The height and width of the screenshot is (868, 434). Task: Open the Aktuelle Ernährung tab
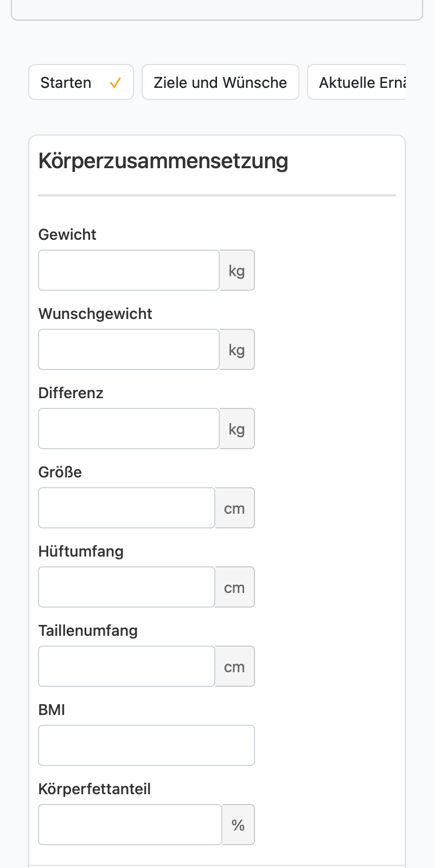(x=357, y=82)
